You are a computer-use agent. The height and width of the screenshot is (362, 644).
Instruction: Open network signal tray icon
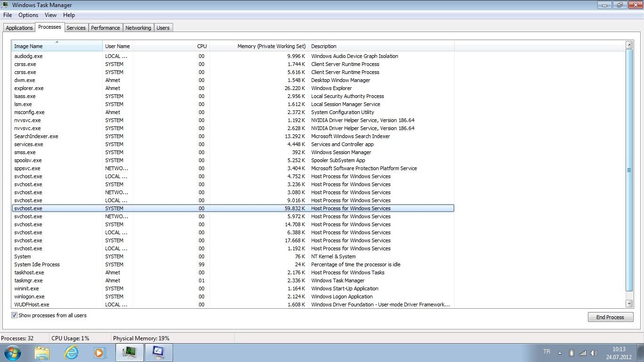point(583,353)
